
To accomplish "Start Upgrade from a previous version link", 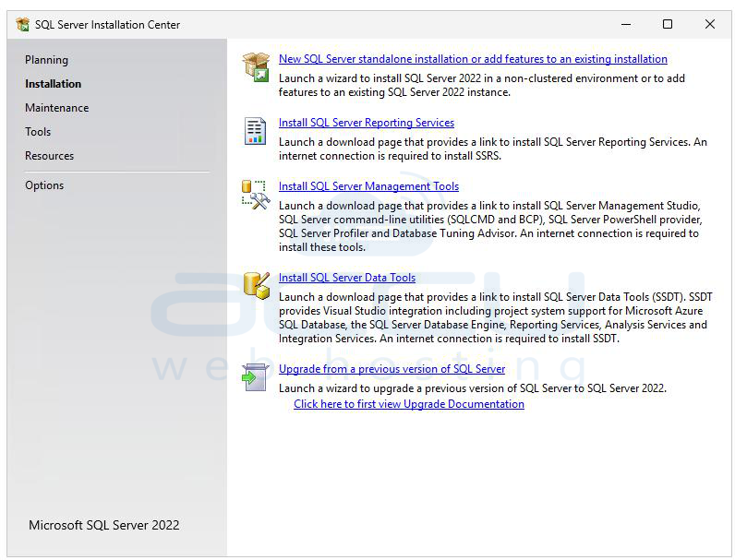I will [392, 369].
